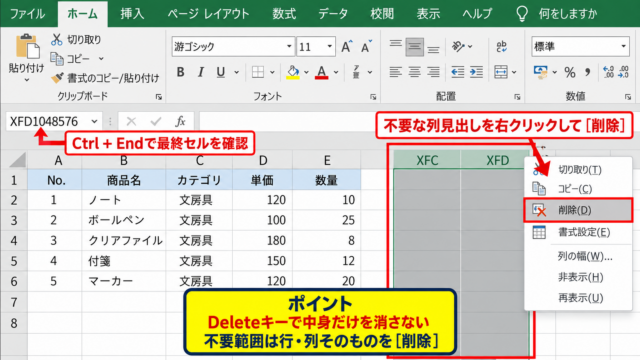Viewport: 640px width, 360px height.
Task: Expand the Paste options arrow
Action: (27, 80)
